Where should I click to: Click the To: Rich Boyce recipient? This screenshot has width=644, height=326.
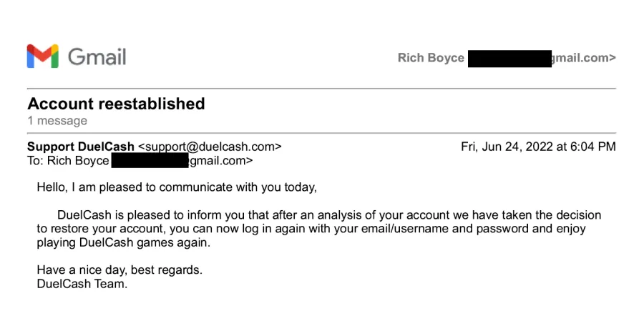point(68,161)
